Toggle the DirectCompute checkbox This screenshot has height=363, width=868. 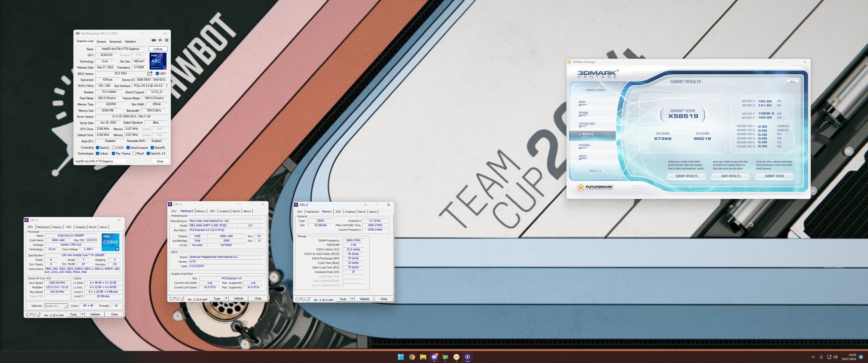(128, 147)
